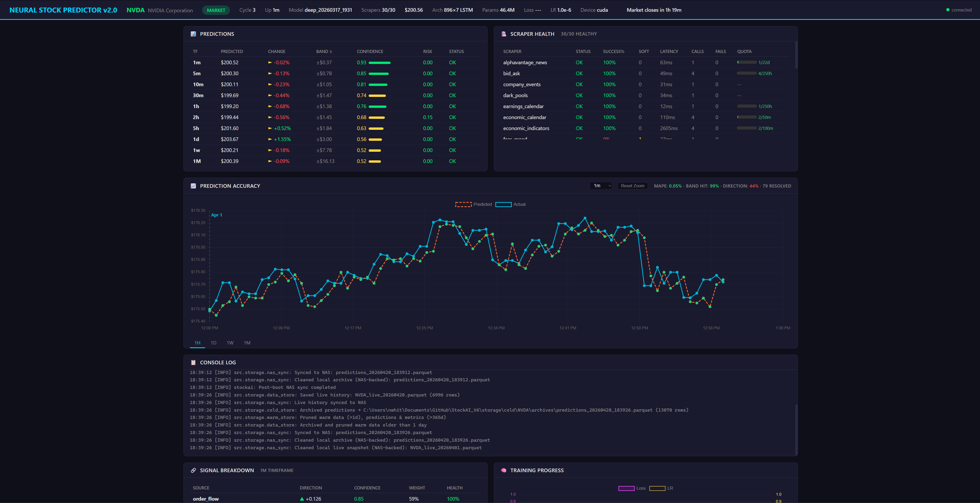Switch to the 1D chart range tab

click(213, 343)
